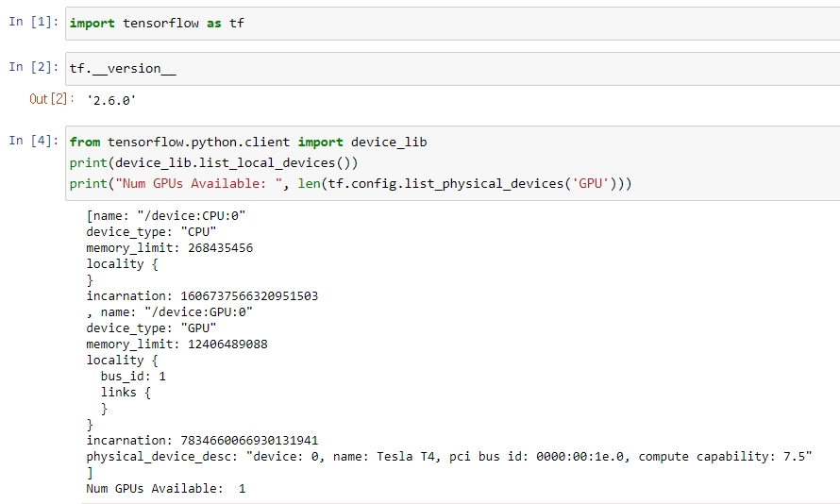This screenshot has width=840, height=504.
Task: Select the In [1]: cell prompt
Action: [33, 22]
